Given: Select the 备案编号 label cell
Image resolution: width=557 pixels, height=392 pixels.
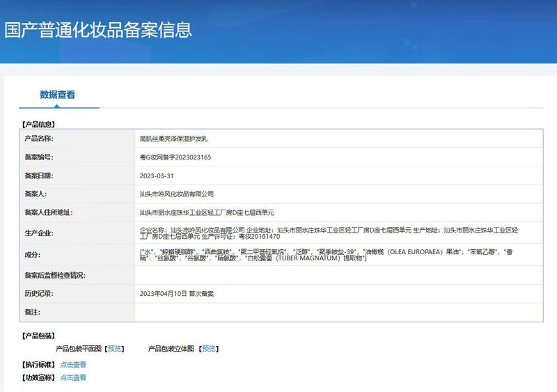Looking at the screenshot, I should [x=77, y=157].
